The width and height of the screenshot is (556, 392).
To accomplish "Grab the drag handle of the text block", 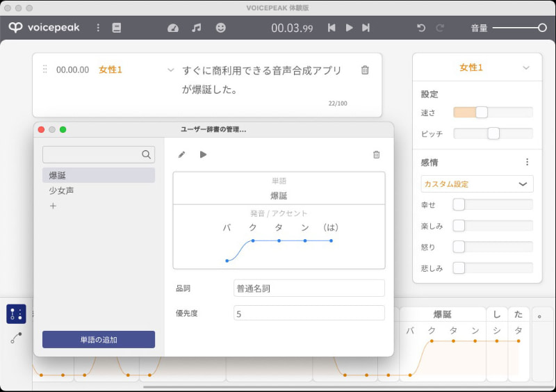I will 45,70.
